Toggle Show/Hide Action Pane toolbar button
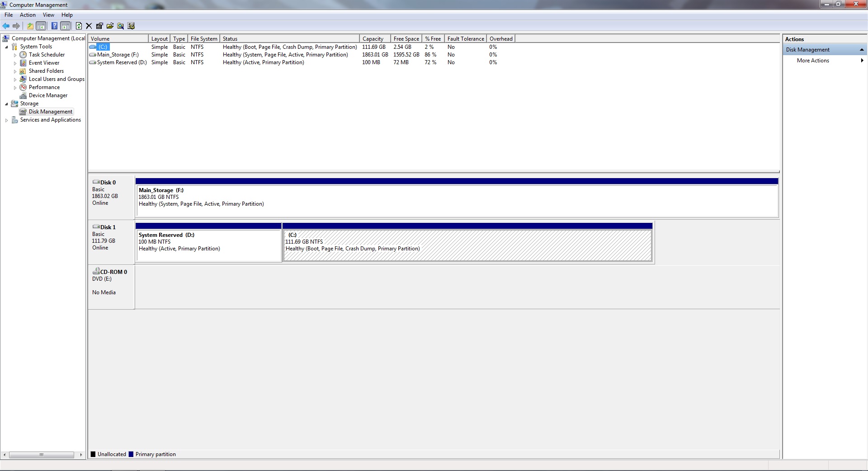The height and width of the screenshot is (471, 868). (x=66, y=26)
